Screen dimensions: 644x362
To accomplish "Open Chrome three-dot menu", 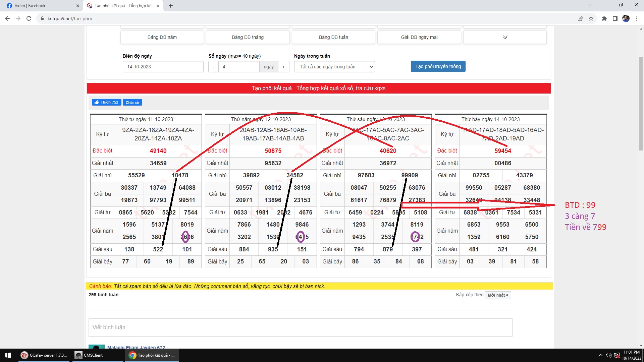I will point(637,18).
